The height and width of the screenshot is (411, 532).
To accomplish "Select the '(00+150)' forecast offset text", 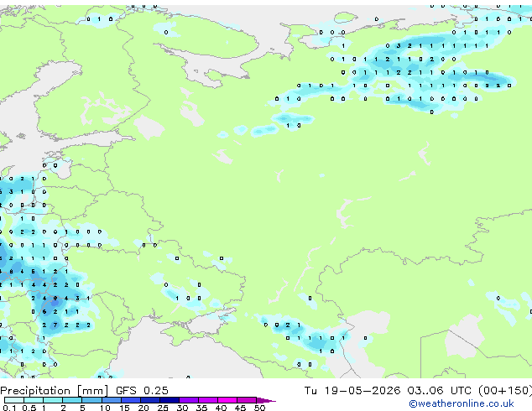I will click(505, 390).
